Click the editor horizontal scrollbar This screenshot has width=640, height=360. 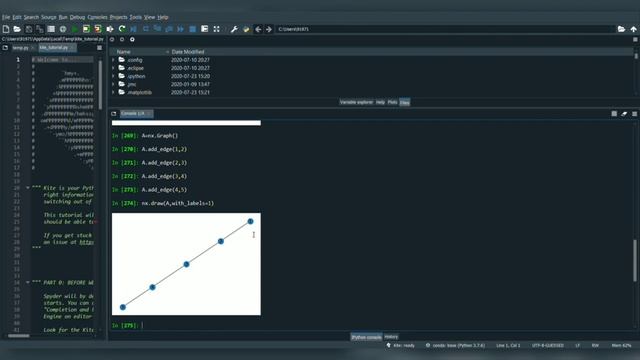click(19, 336)
